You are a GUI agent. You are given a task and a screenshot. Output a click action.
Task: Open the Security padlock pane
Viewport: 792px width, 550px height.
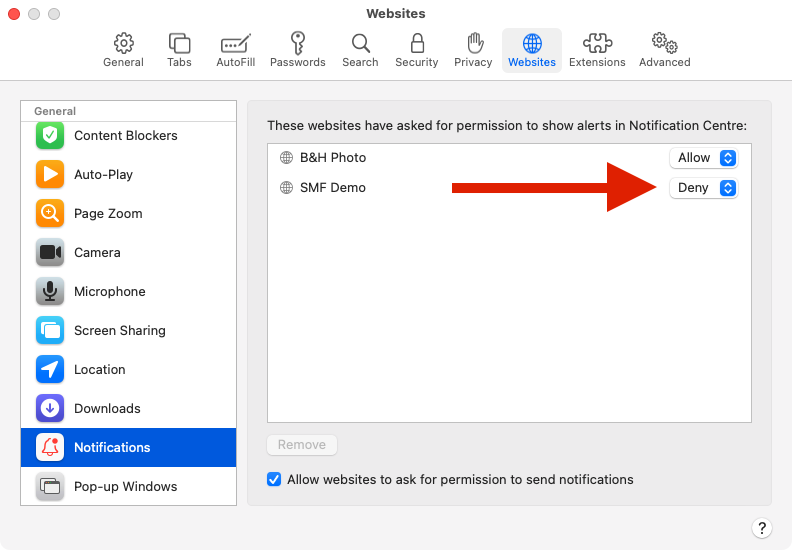click(x=416, y=50)
